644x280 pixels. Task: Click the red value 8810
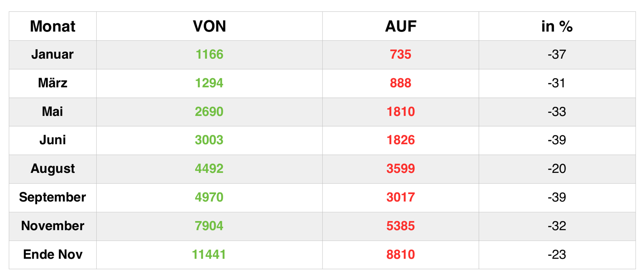[400, 255]
